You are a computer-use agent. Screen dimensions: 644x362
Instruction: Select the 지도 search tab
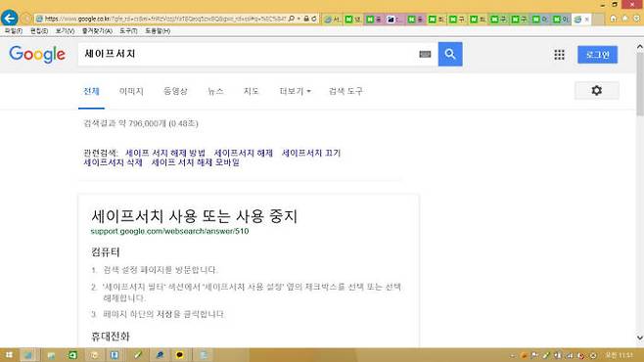[251, 91]
